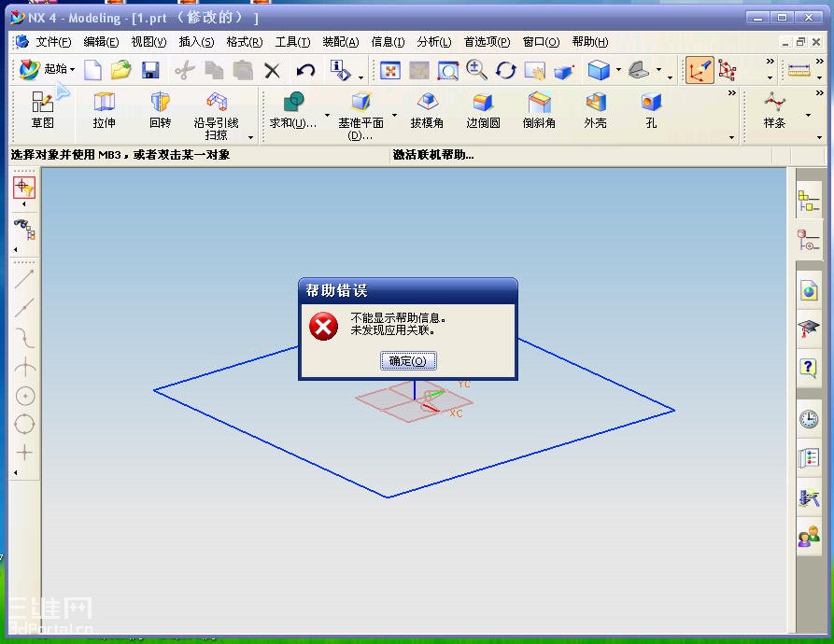The height and width of the screenshot is (644, 834).
Task: Click the Cut scissors icon
Action: (x=185, y=70)
